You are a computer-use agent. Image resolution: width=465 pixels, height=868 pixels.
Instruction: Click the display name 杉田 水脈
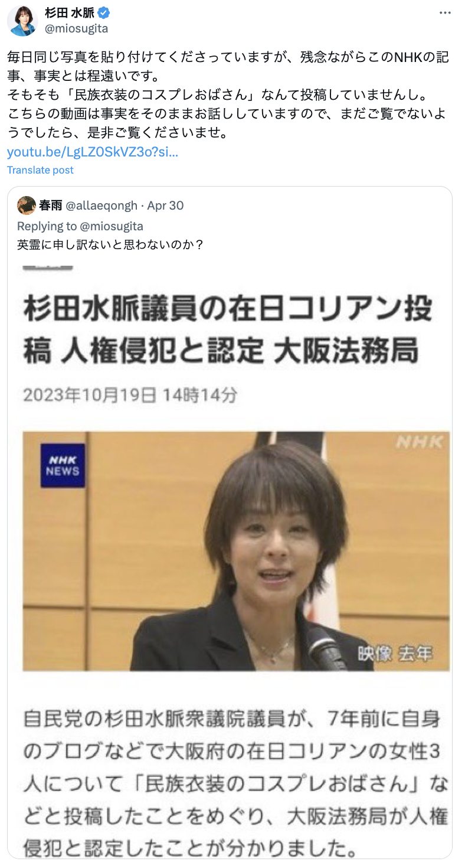(70, 13)
